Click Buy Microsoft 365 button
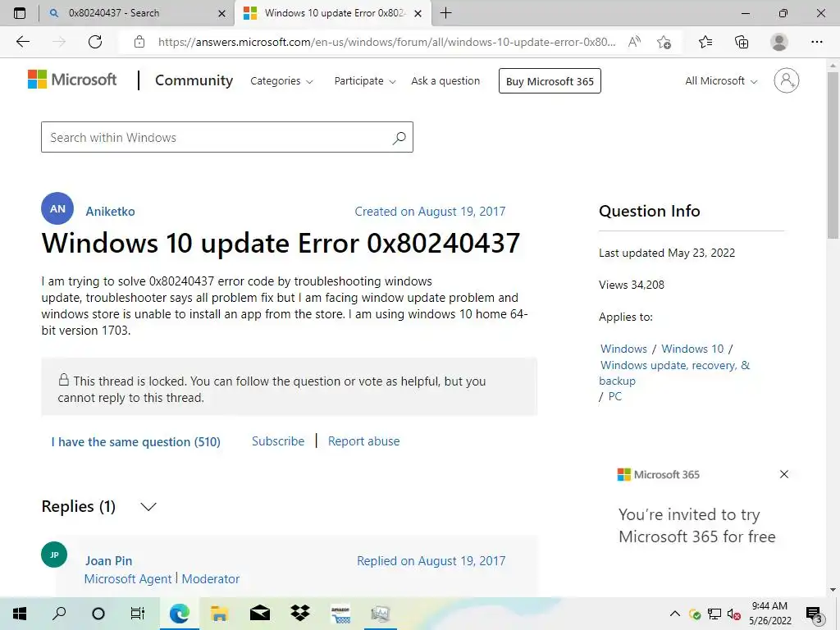This screenshot has width=840, height=630. (x=550, y=81)
